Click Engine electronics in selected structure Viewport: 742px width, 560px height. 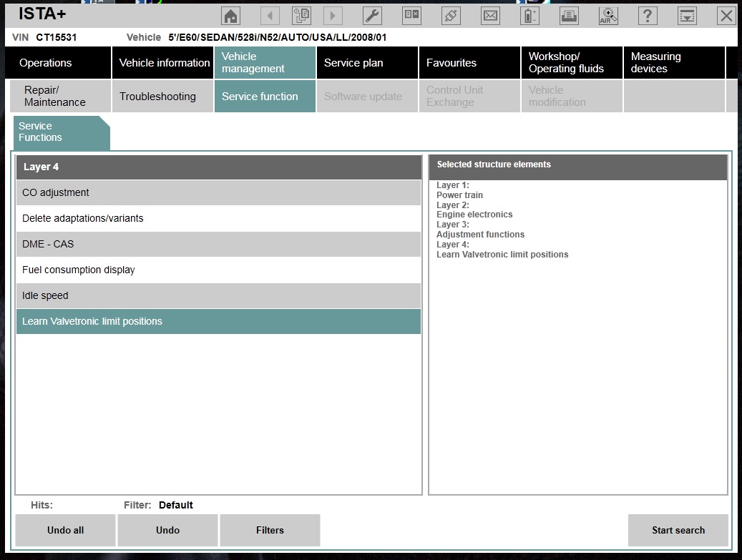click(x=474, y=215)
